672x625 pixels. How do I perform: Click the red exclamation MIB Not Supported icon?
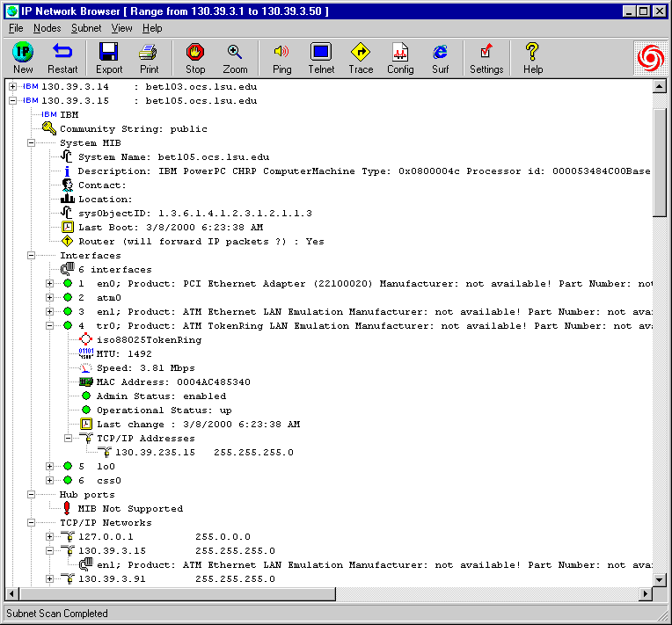(x=67, y=508)
